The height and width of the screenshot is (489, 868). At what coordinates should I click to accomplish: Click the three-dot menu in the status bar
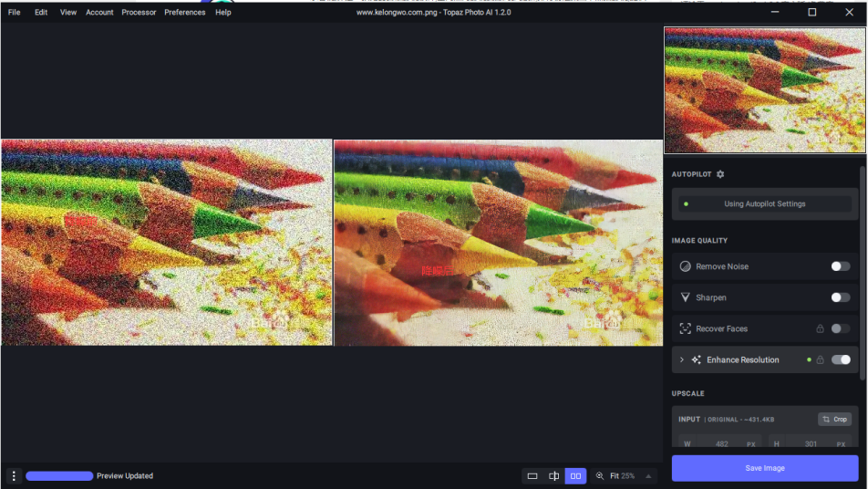(x=14, y=476)
